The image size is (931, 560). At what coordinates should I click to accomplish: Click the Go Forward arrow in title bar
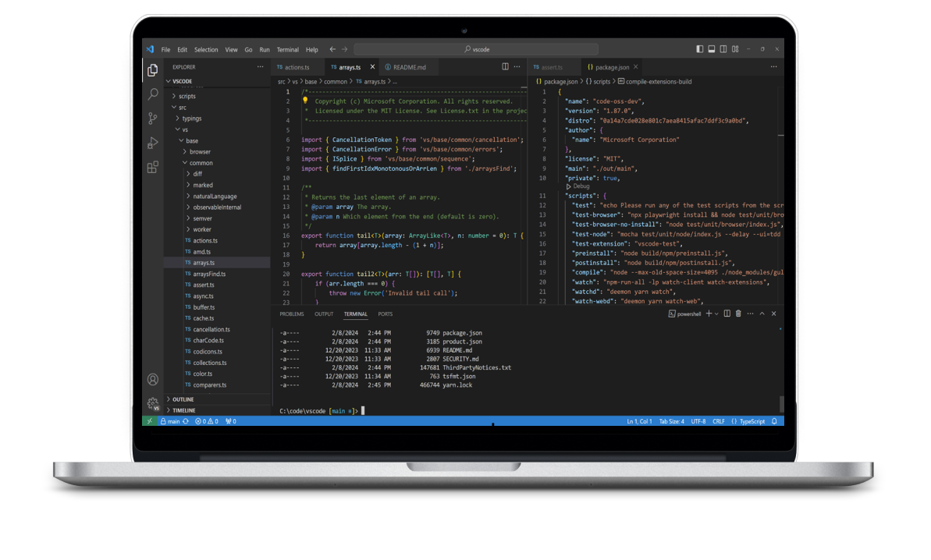click(x=344, y=49)
